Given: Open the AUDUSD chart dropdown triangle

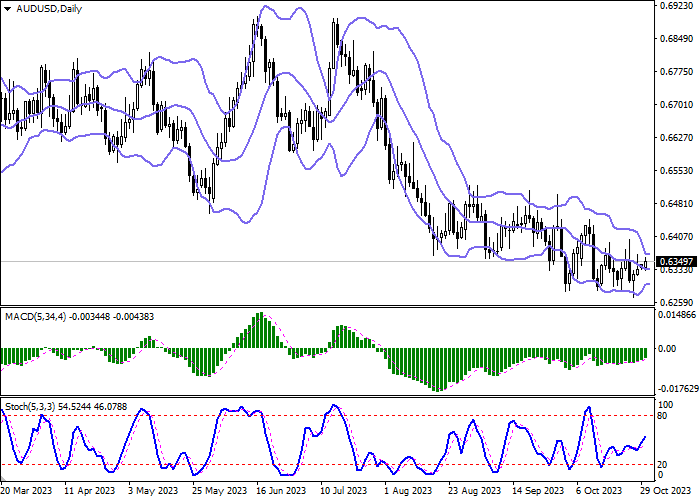Looking at the screenshot, I should 8,9.
